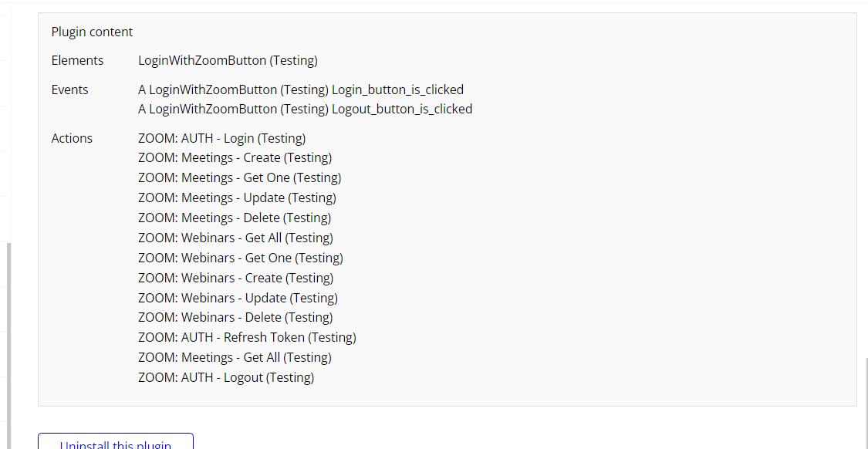Screen dimensions: 868x449
Task: Select the ZOOM: AUTH - Logout action
Action: 226,377
